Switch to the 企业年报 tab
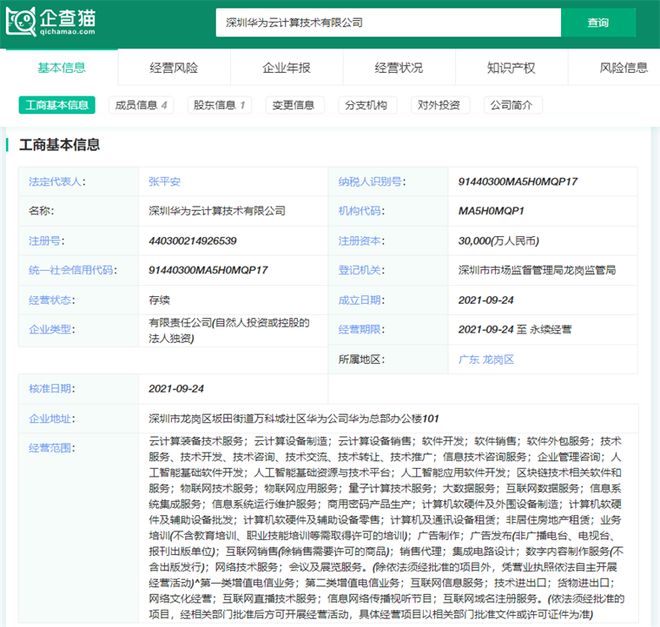The image size is (660, 627). tap(286, 68)
